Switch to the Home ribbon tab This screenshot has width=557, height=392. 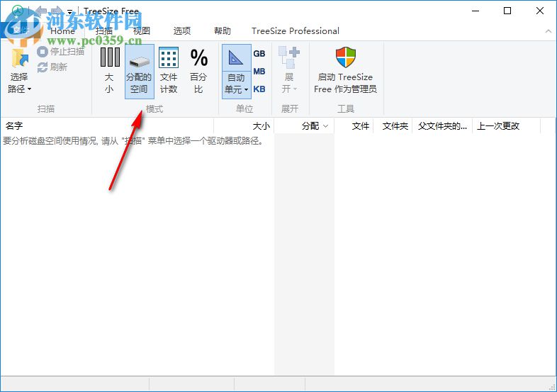pos(62,31)
